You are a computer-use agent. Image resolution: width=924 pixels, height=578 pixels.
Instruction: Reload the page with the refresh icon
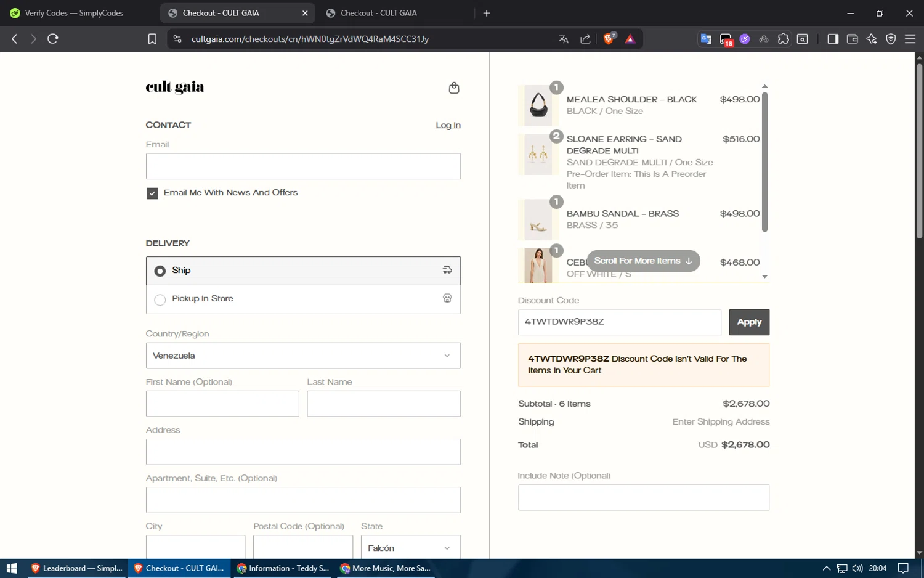(x=53, y=39)
